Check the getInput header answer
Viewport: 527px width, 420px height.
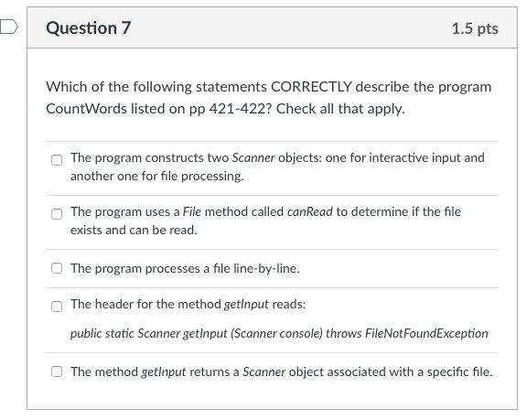tap(57, 307)
